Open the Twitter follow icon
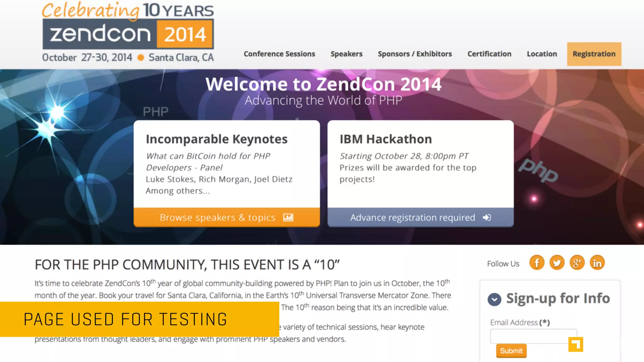Image resolution: width=644 pixels, height=362 pixels. [x=557, y=263]
